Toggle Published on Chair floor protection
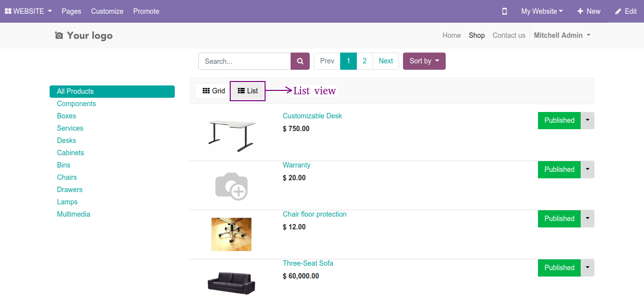 click(x=559, y=219)
